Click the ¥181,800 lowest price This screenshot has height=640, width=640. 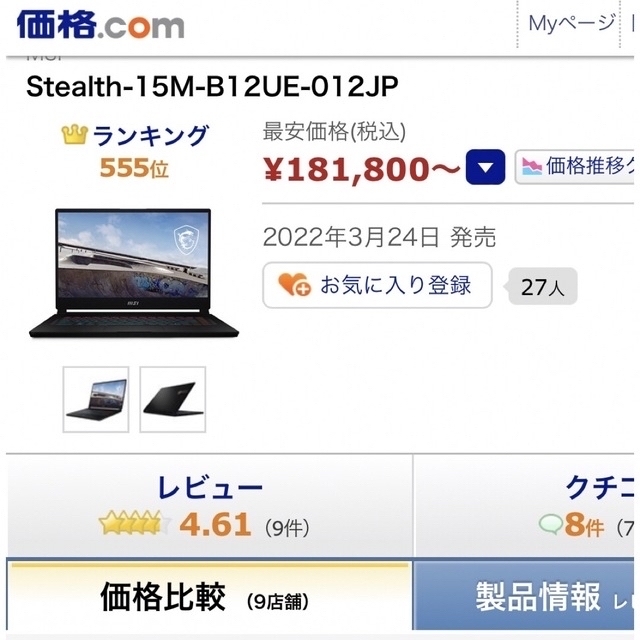(x=362, y=169)
